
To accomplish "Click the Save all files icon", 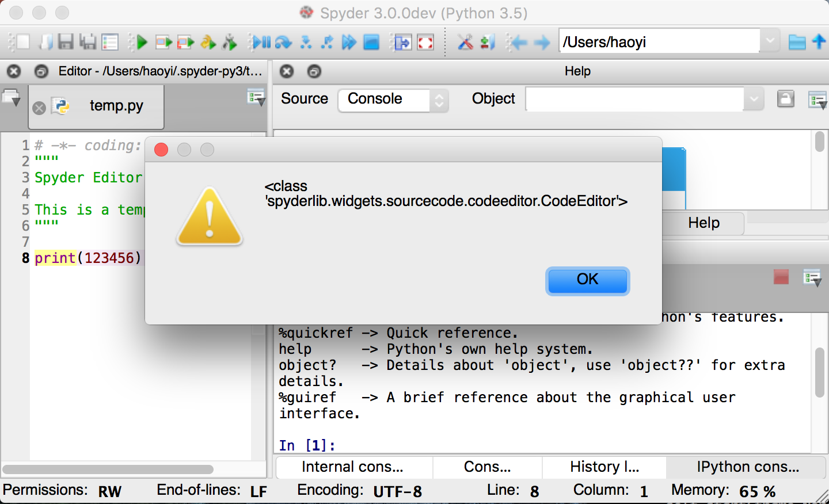I will (x=88, y=42).
